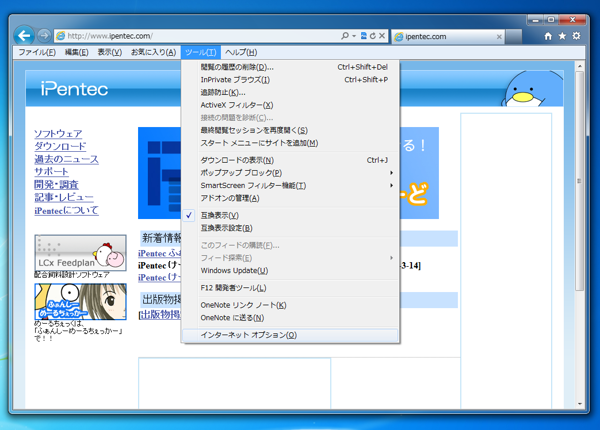Click the stop (X) icon in address bar
This screenshot has height=430, width=600.
pyautogui.click(x=382, y=36)
